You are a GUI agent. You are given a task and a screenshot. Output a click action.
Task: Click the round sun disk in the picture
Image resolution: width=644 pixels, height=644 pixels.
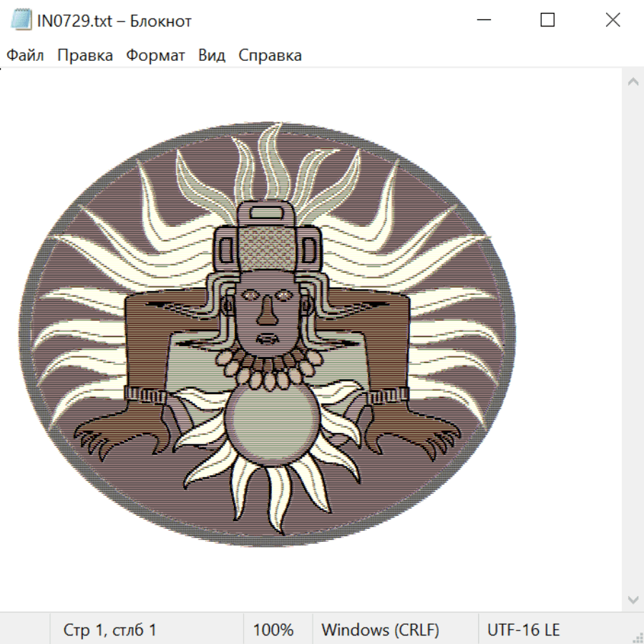click(x=270, y=422)
